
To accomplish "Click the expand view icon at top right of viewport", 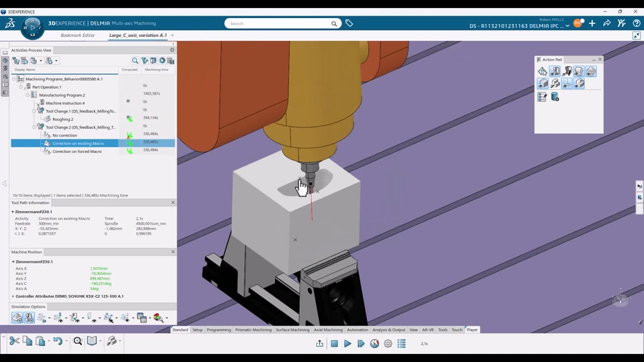I will (637, 36).
